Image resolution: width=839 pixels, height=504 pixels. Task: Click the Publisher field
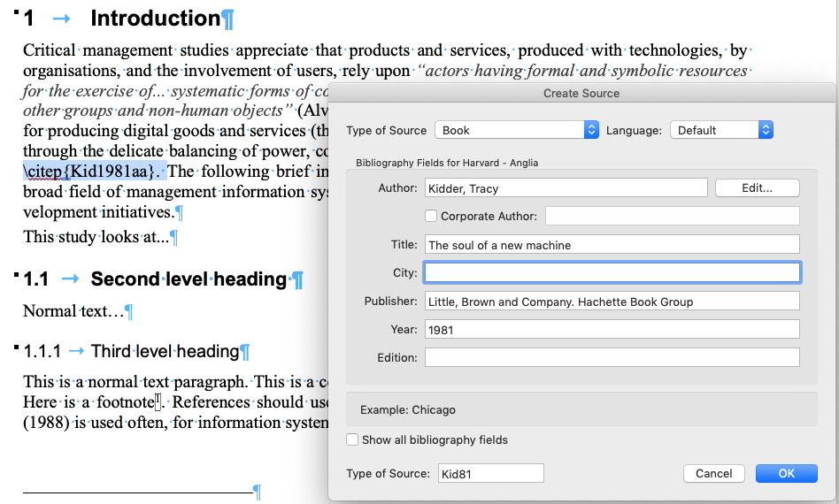pyautogui.click(x=612, y=302)
